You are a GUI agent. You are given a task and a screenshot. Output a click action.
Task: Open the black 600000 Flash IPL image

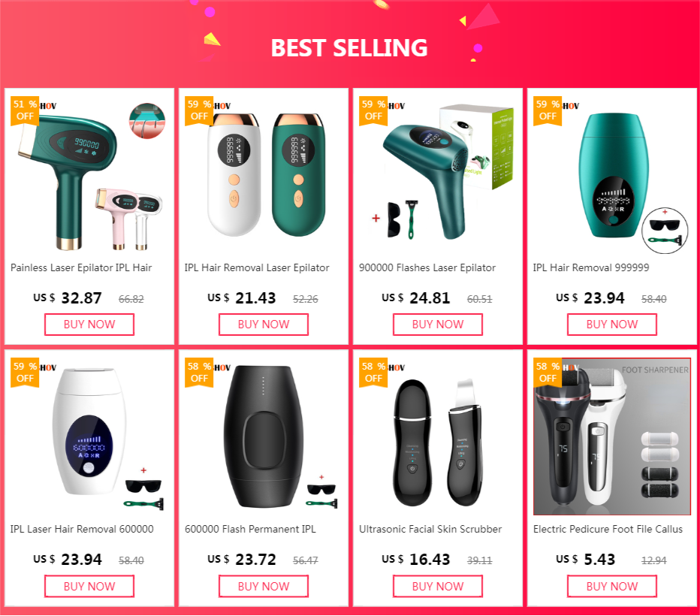pyautogui.click(x=264, y=436)
